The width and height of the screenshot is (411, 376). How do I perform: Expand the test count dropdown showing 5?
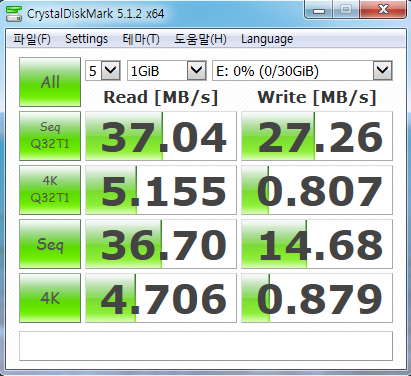point(103,70)
